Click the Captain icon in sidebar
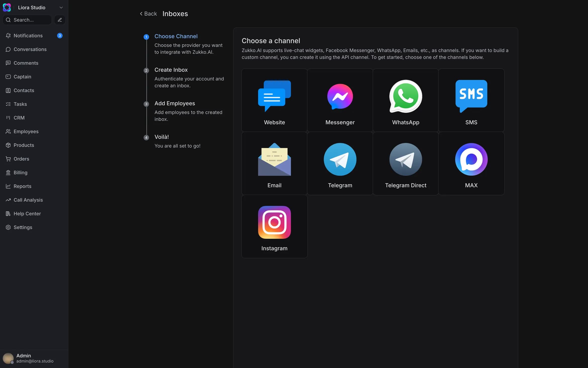 8,77
